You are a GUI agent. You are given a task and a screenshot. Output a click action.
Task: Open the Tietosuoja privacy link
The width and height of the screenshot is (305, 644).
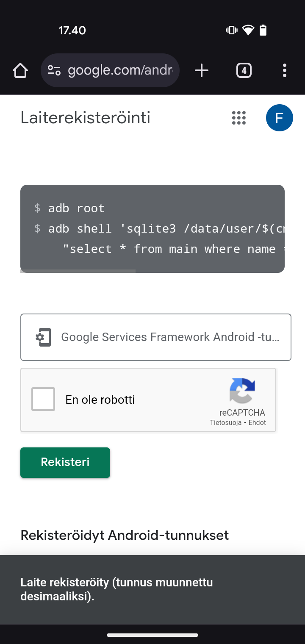226,423
